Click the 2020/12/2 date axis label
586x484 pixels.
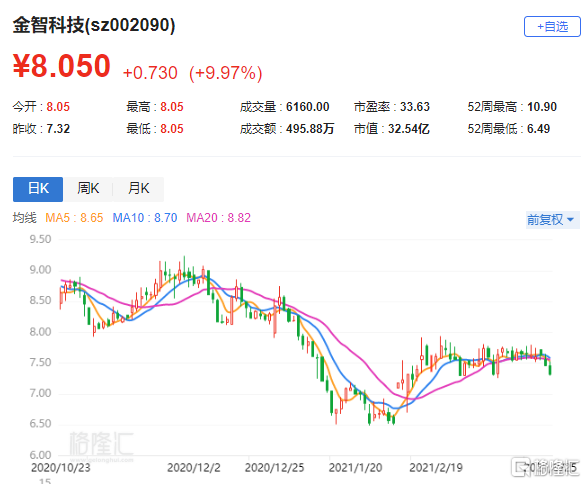tap(194, 468)
